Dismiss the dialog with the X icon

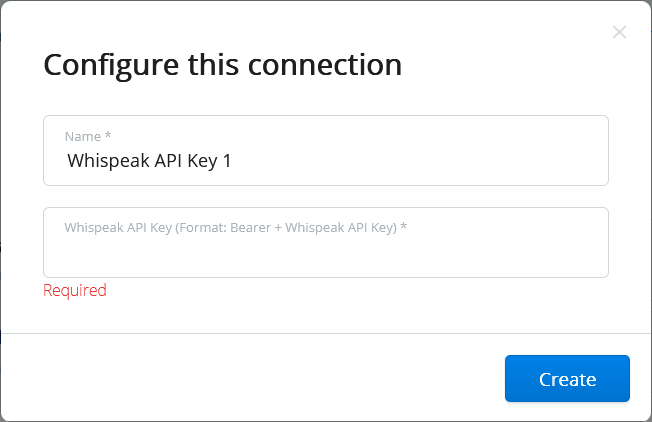[x=619, y=32]
